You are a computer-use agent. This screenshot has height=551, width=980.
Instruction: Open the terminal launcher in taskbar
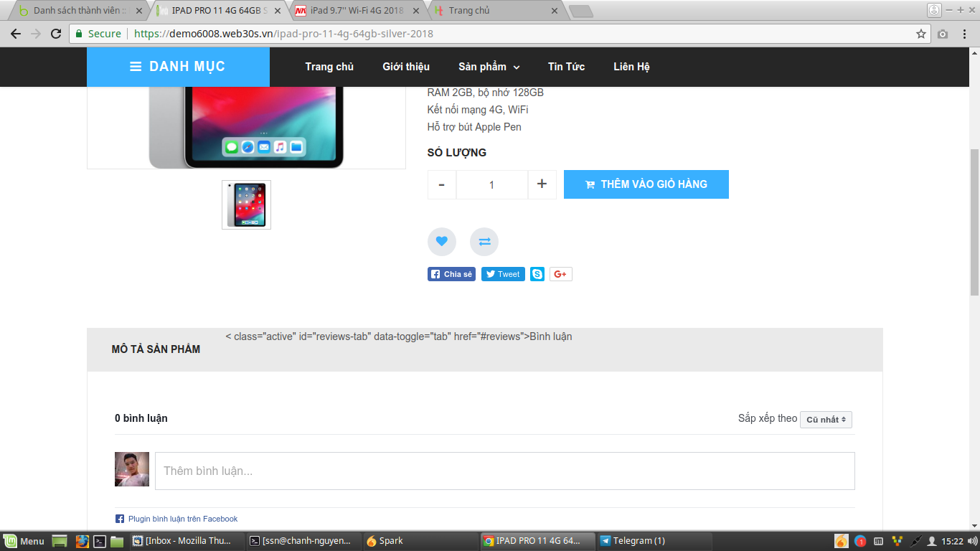click(100, 541)
